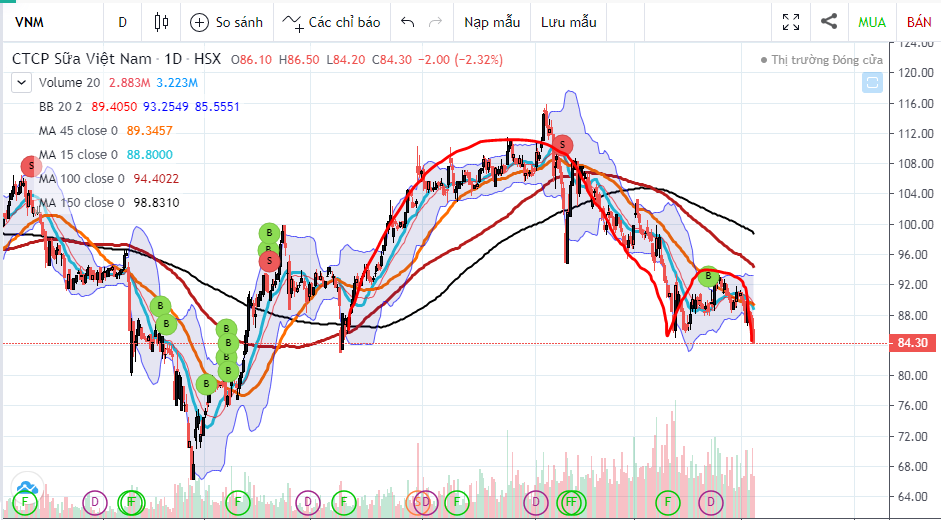Click the light blue icon below market status
This screenshot has height=520, width=941.
pyautogui.click(x=873, y=83)
